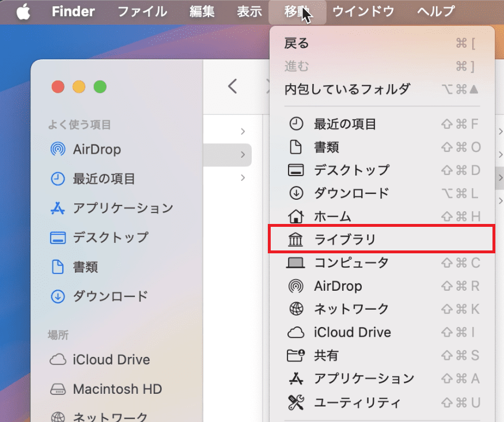Click house icon beside ホーム in menu
The width and height of the screenshot is (504, 422).
(295, 216)
